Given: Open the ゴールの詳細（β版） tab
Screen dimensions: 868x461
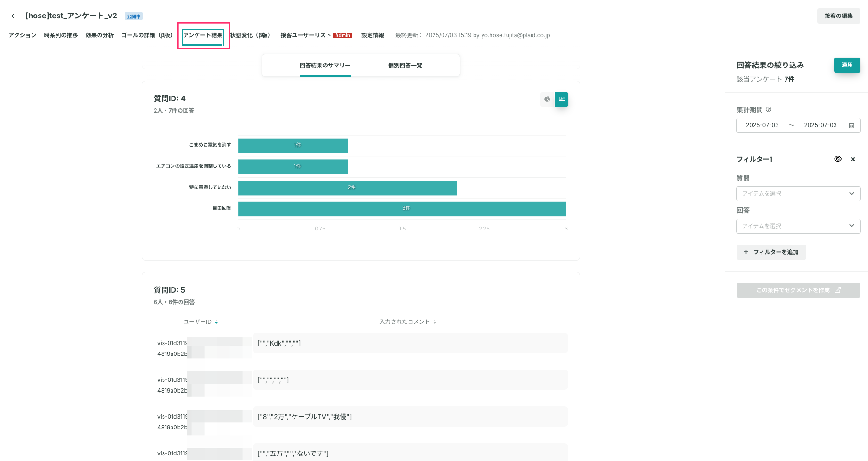Looking at the screenshot, I should point(147,35).
